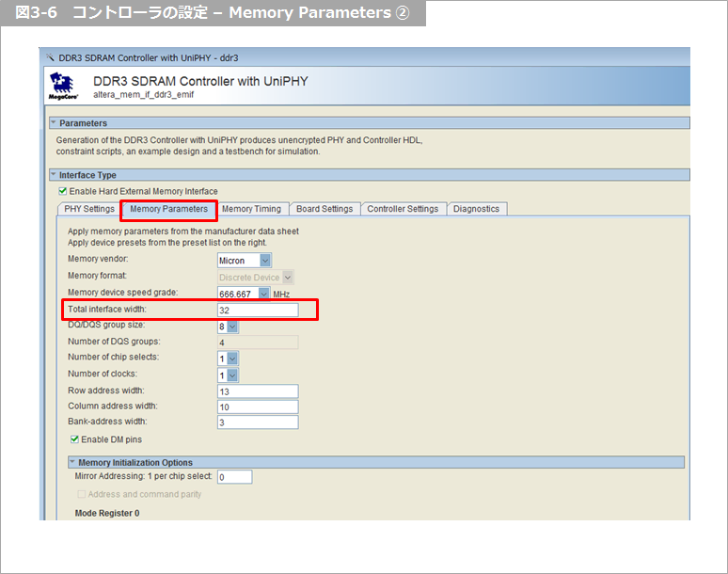
Task: Click the Total interface width field
Action: click(x=258, y=310)
